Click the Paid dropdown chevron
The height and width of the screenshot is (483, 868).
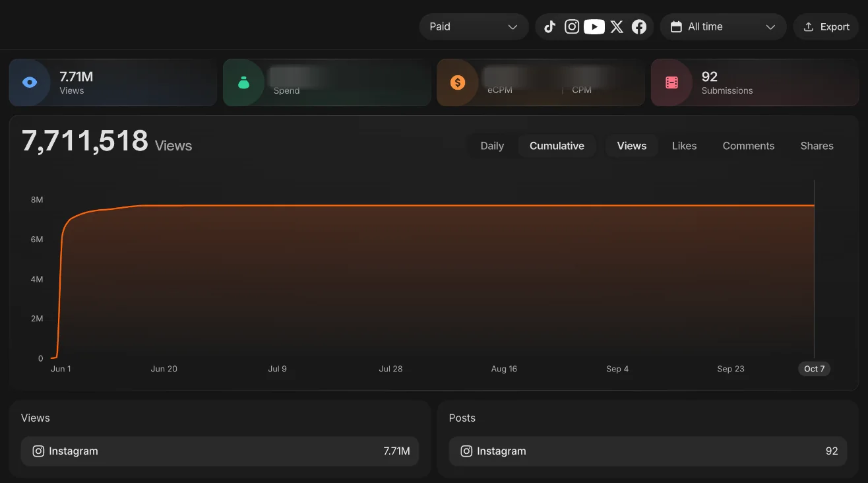[512, 27]
